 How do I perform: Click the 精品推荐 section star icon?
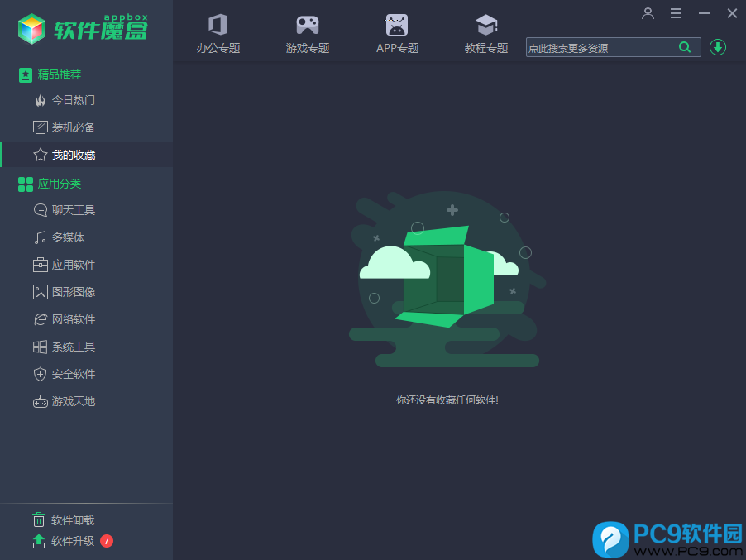(x=25, y=74)
